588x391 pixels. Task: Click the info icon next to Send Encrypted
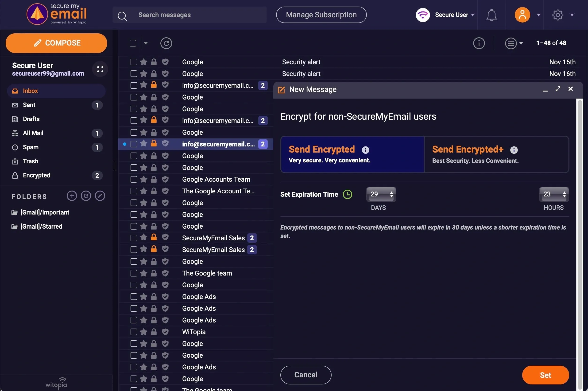click(365, 150)
